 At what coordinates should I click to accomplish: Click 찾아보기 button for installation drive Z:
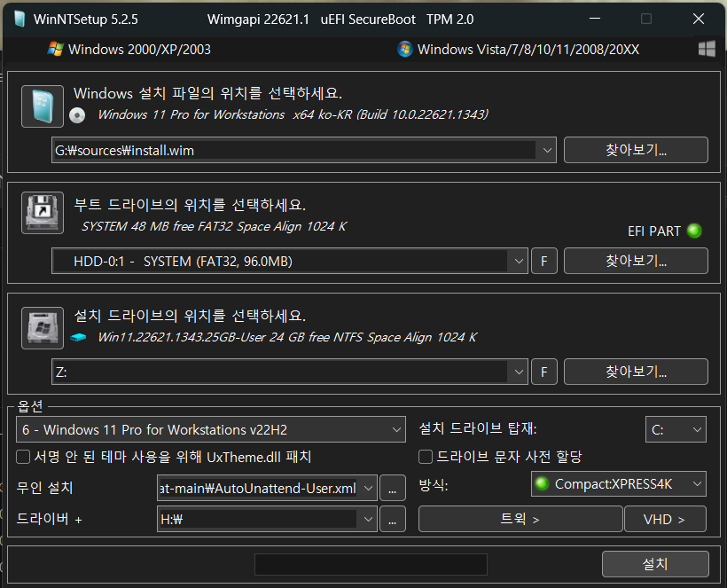(636, 372)
